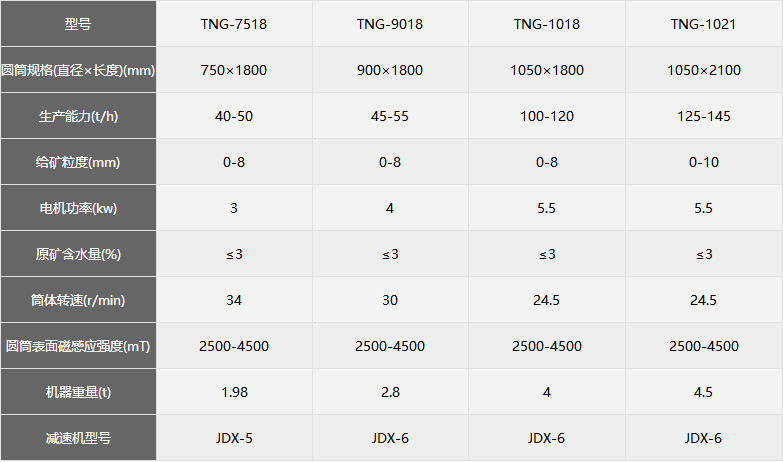Screen dimensions: 783x462
Task: Select the TNG-7518 model column header
Action: (234, 24)
